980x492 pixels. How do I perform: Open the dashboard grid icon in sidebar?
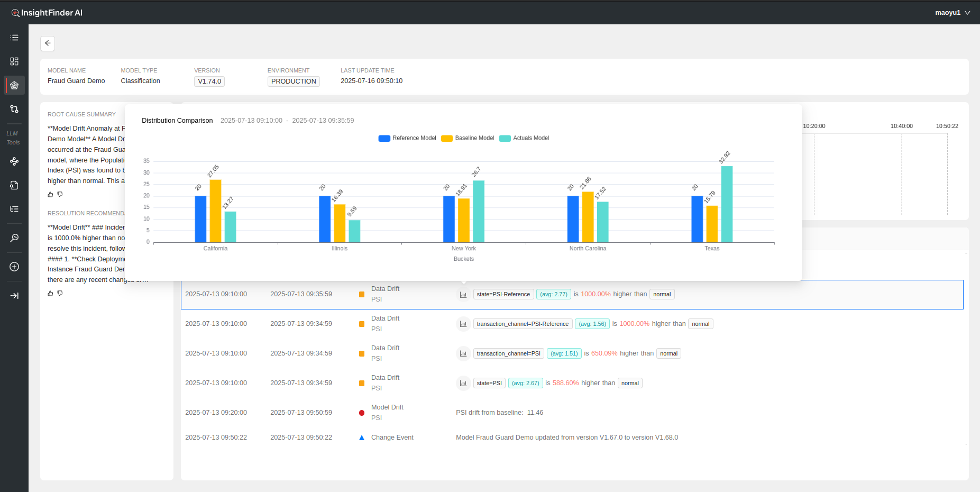point(14,61)
